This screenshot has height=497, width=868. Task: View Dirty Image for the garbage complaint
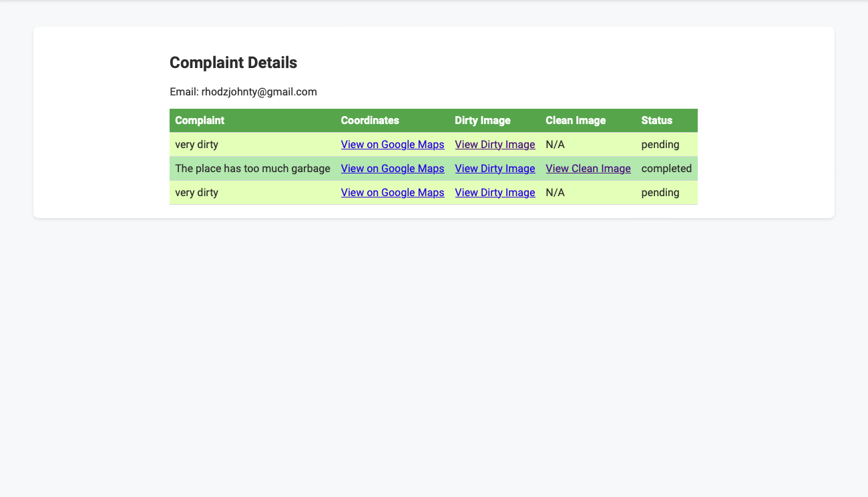pyautogui.click(x=495, y=168)
